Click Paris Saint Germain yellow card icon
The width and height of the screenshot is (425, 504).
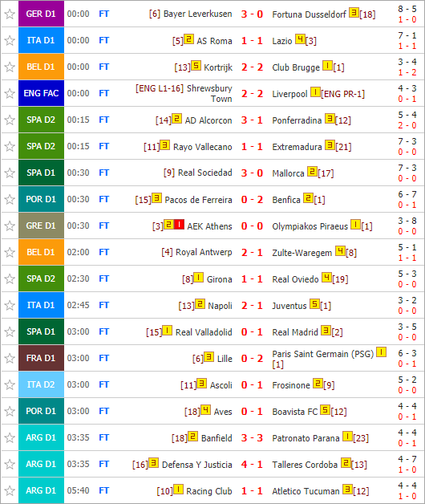(x=382, y=352)
